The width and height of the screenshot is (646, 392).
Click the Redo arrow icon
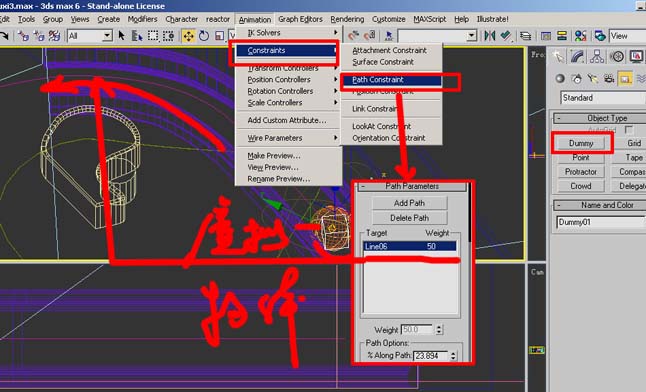click(4, 36)
